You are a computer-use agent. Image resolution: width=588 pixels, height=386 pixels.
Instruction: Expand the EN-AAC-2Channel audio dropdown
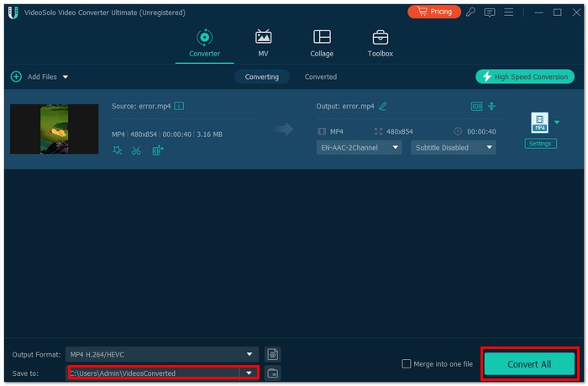pos(359,147)
